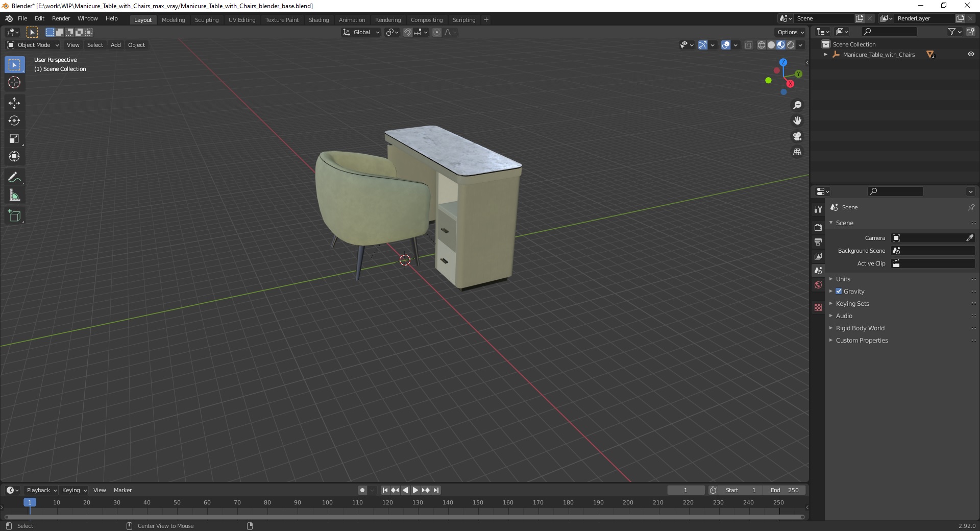Choose the Transform tool
The width and height of the screenshot is (980, 531).
click(14, 157)
